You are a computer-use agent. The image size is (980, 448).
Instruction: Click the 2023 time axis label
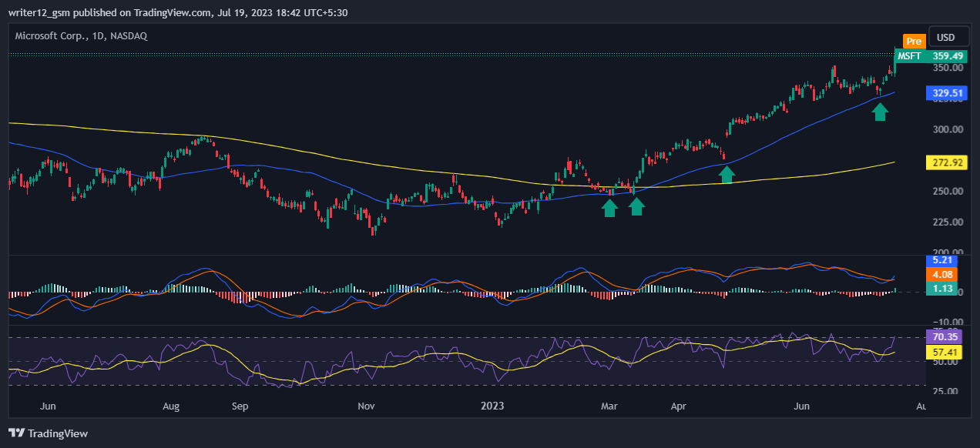point(491,405)
